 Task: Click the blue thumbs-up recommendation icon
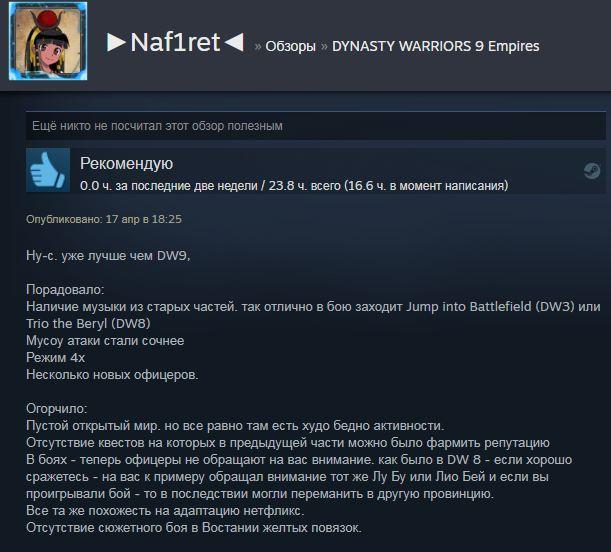(x=48, y=170)
